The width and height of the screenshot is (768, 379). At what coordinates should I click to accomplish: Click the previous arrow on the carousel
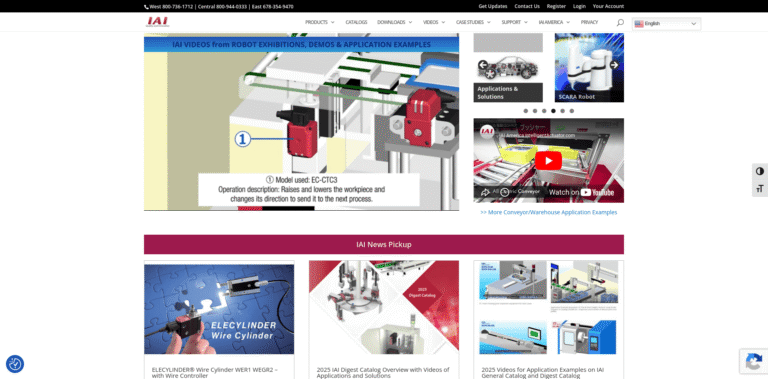pos(483,65)
